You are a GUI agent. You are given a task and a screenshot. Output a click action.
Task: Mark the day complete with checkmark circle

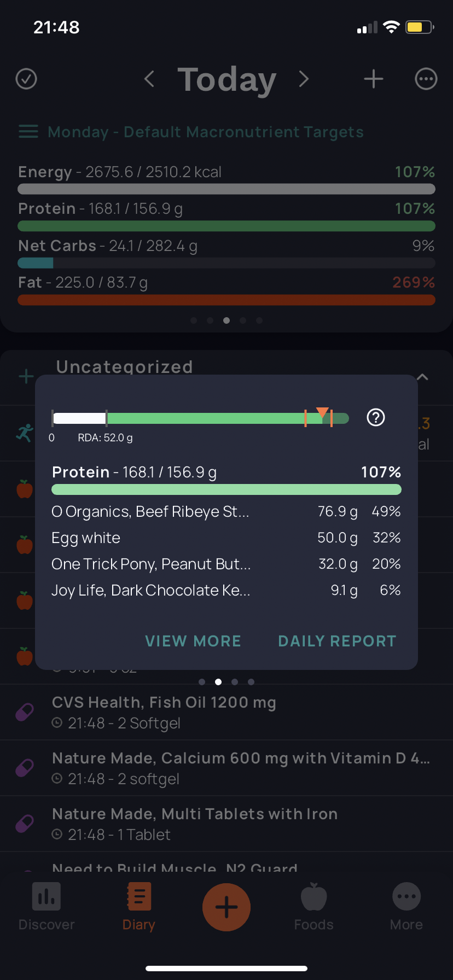tap(26, 79)
